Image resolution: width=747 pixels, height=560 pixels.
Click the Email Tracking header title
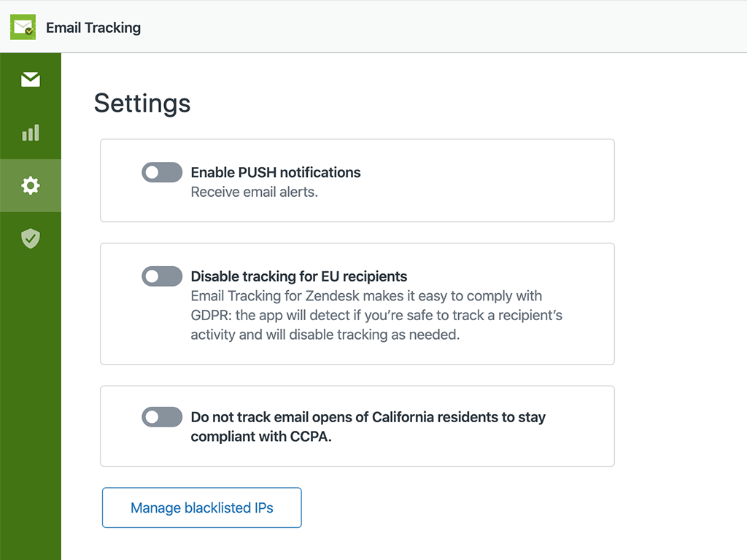pos(93,28)
